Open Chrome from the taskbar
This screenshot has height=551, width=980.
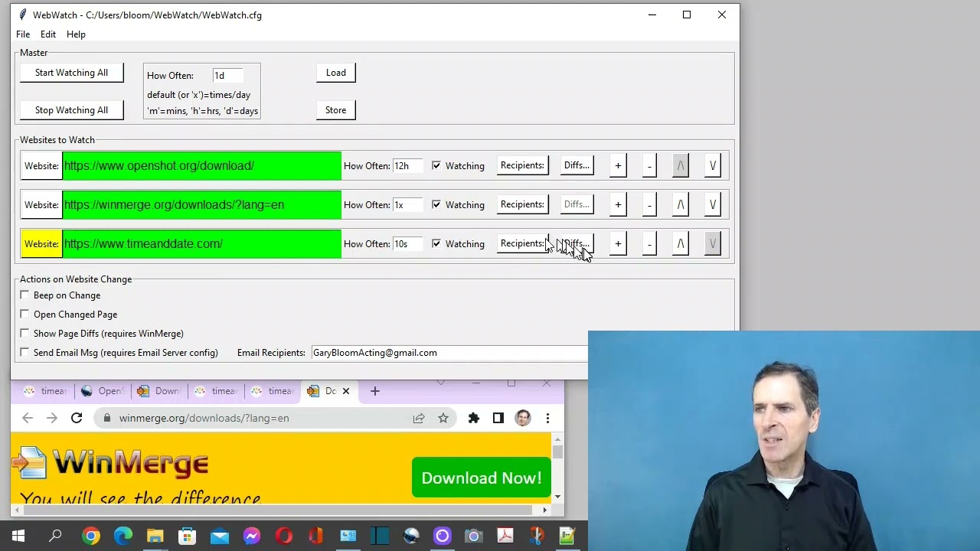(91, 536)
